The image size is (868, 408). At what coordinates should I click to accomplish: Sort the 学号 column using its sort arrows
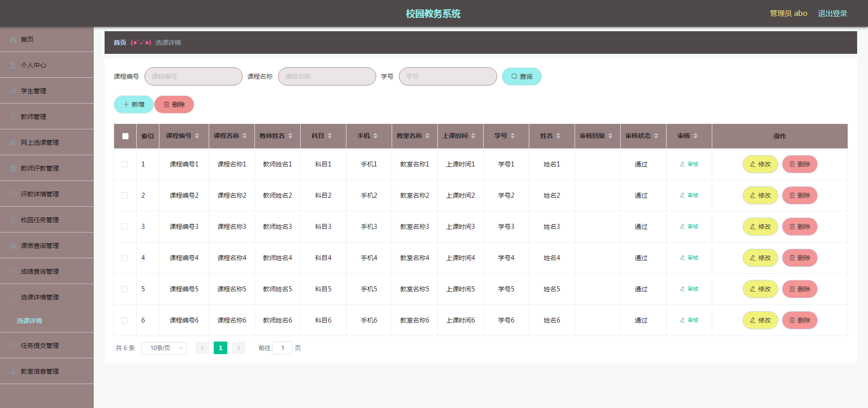click(513, 136)
